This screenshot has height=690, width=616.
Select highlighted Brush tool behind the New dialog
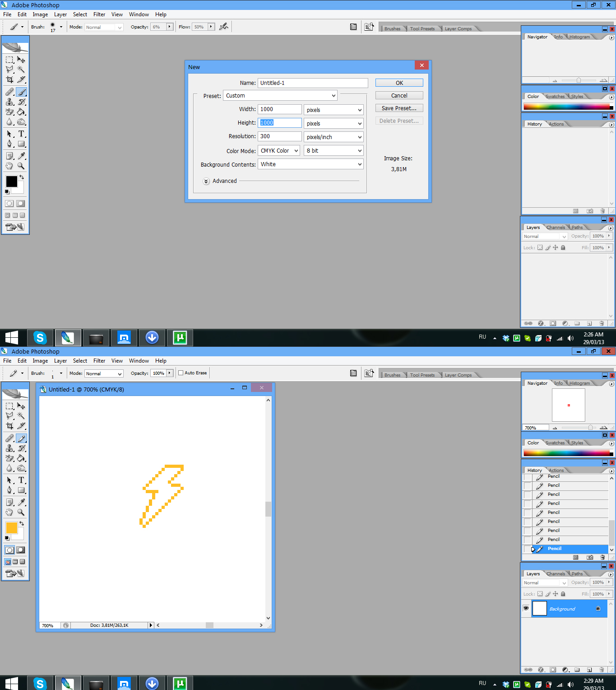pos(21,92)
